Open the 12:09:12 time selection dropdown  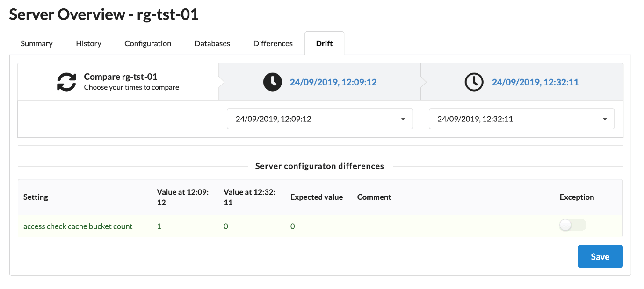[320, 119]
